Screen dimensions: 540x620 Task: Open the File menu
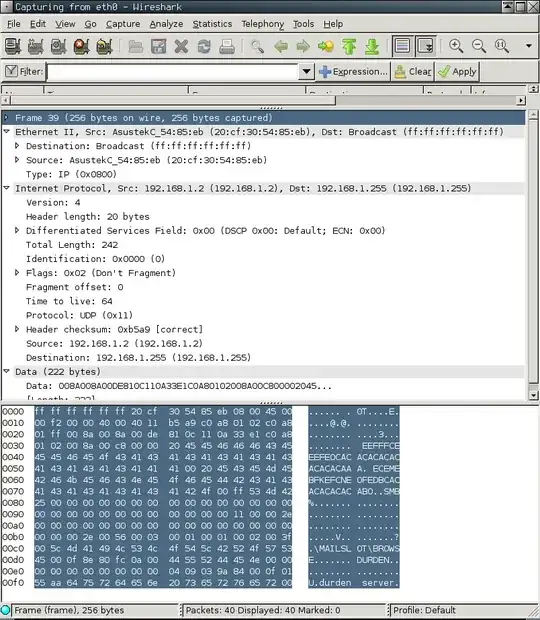(14, 24)
